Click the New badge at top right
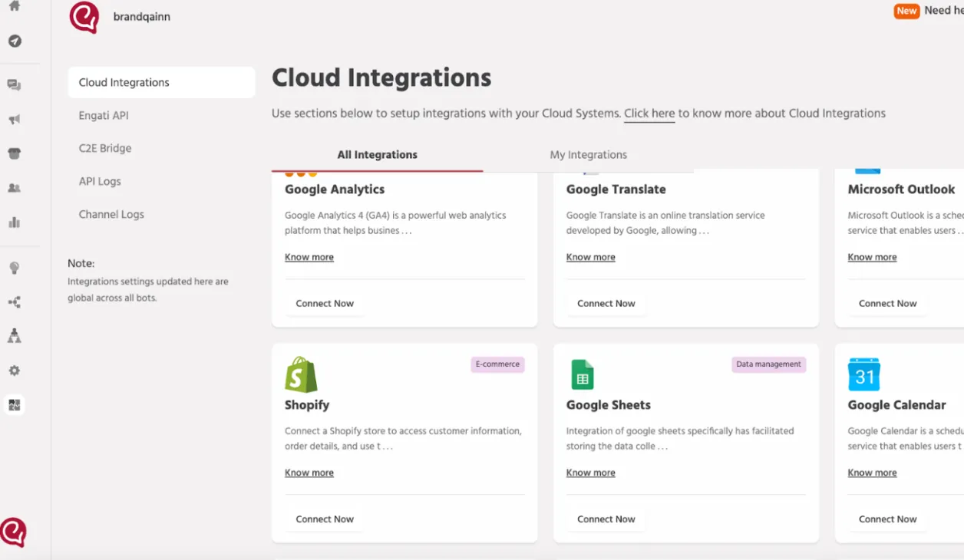Viewport: 964px width, 560px height. pyautogui.click(x=906, y=11)
